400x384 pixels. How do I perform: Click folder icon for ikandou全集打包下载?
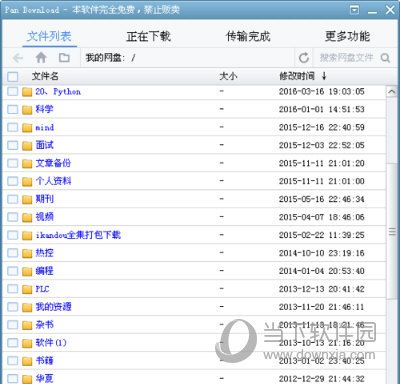(x=27, y=236)
